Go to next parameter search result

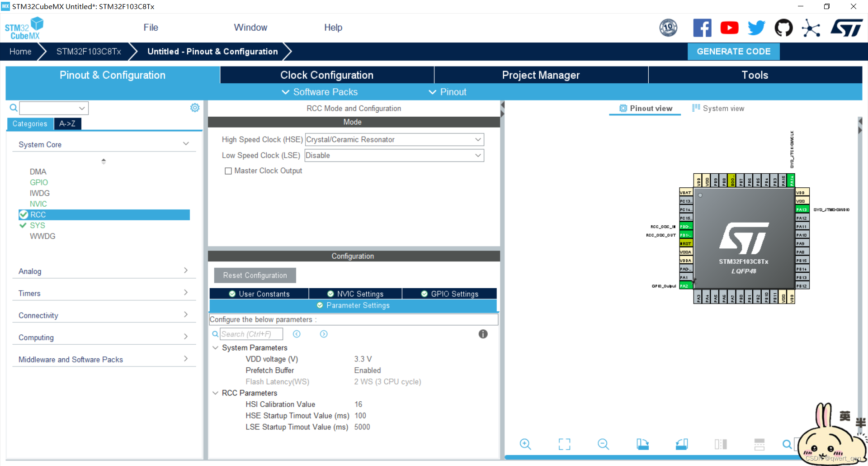pos(324,334)
